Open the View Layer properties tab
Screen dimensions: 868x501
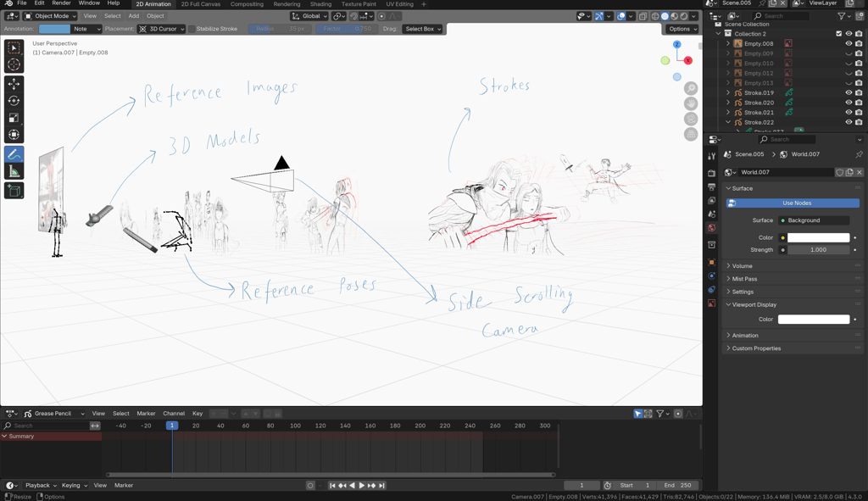pos(712,200)
